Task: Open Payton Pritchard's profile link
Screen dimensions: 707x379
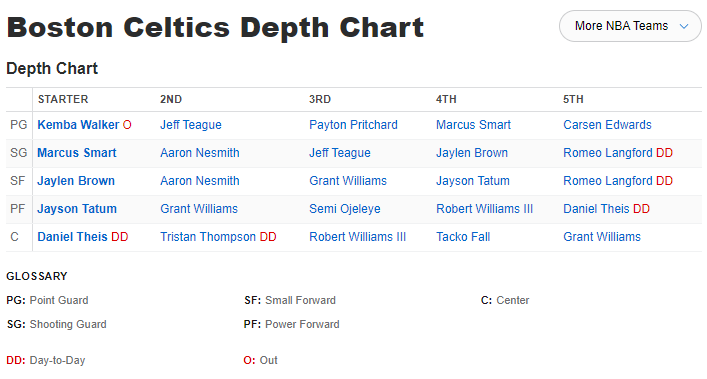Action: (x=353, y=125)
